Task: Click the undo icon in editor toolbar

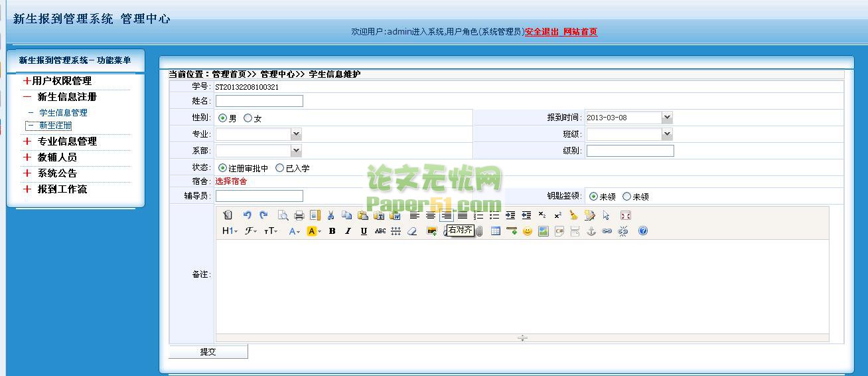Action: click(x=247, y=215)
